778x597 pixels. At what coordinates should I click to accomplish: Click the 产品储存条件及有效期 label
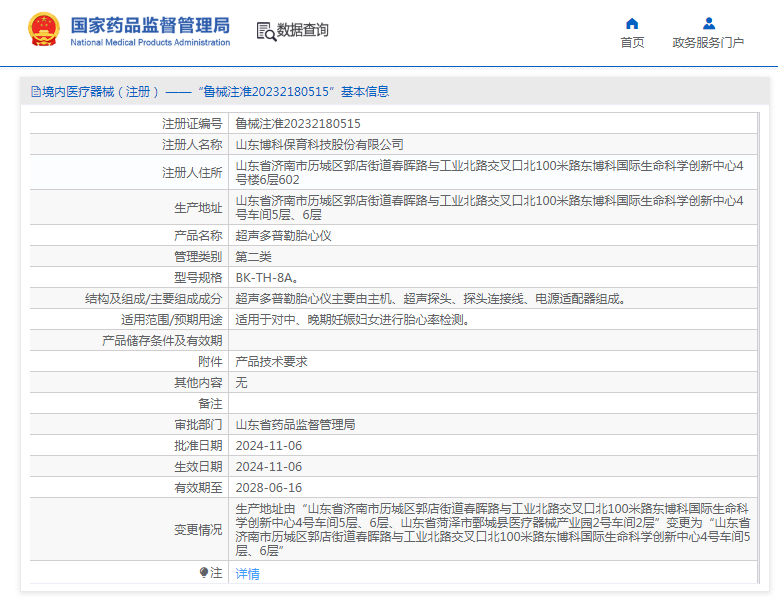click(162, 341)
